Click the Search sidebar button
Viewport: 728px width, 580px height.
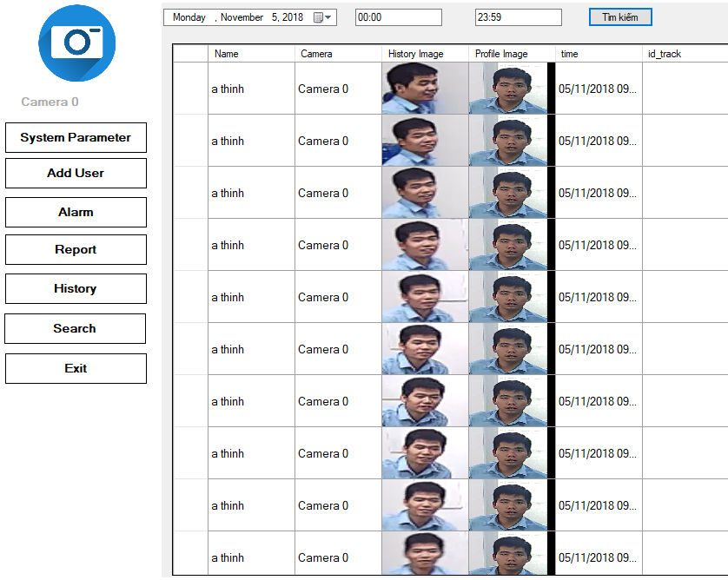(x=75, y=328)
